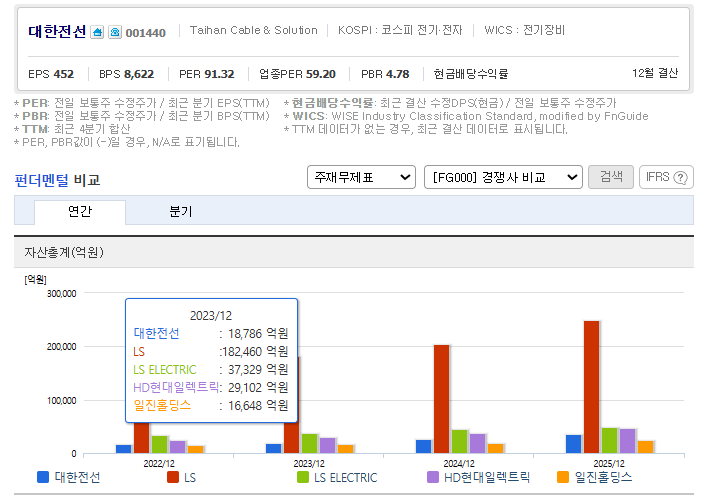Open the 주재무제표 dropdown
Screen dimensions: 705x503
click(x=361, y=177)
